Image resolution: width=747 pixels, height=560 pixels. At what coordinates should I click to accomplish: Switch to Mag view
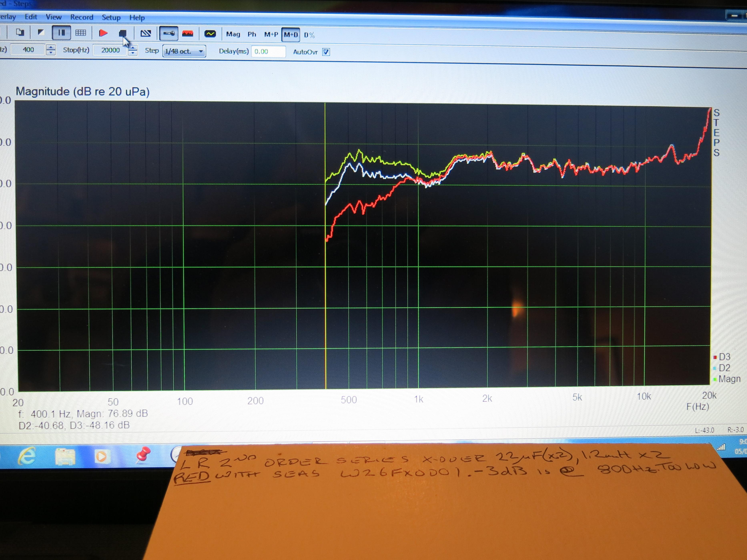click(233, 34)
